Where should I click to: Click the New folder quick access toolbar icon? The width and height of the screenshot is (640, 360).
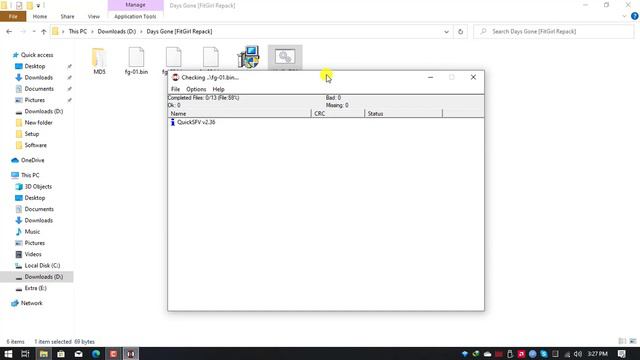click(x=29, y=5)
